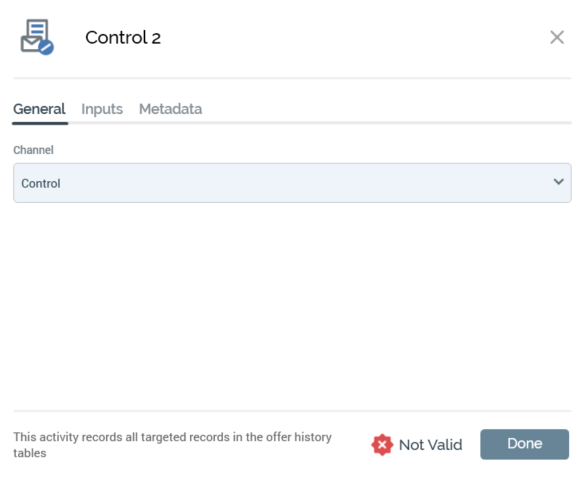The height and width of the screenshot is (478, 584).
Task: Switch to the Inputs tab
Action: click(102, 109)
